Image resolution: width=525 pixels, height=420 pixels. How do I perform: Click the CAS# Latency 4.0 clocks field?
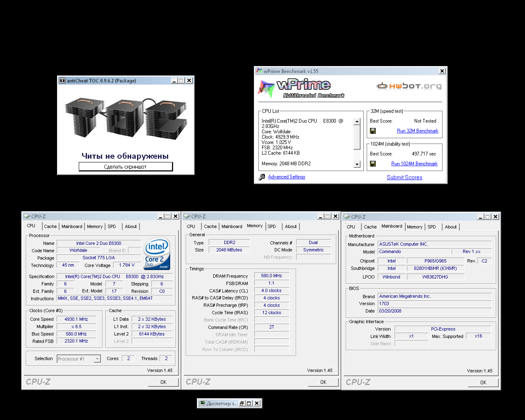click(x=272, y=290)
